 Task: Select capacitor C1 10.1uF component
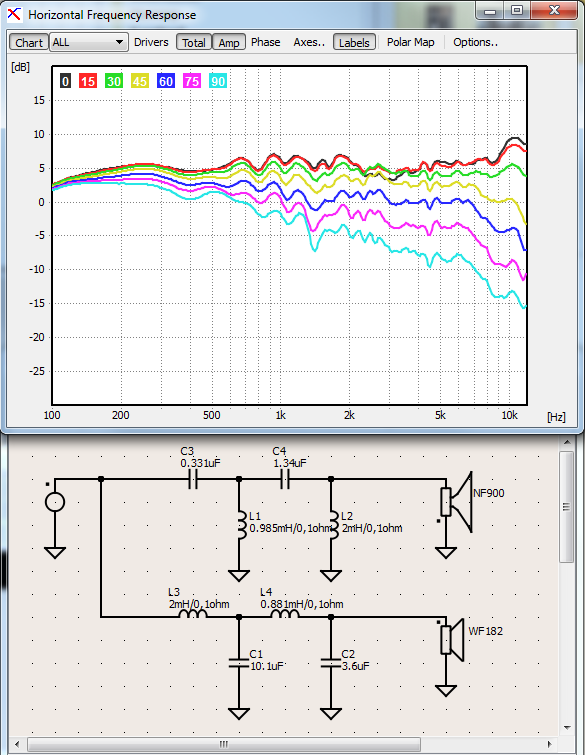pos(239,663)
